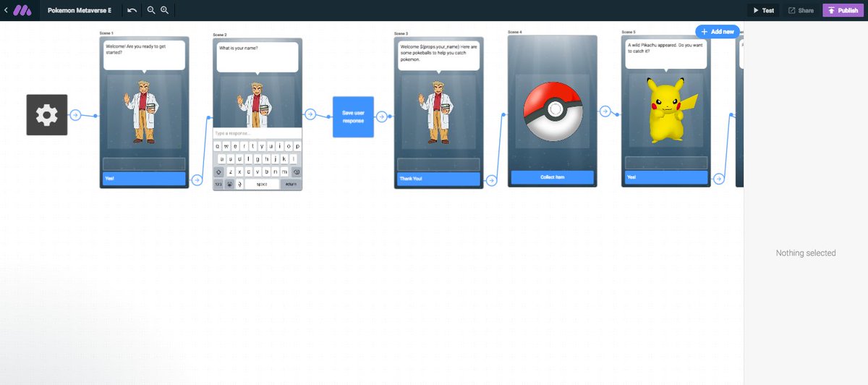Click the Scene 3 label
Viewport: 868px width, 385px height.
(x=401, y=34)
